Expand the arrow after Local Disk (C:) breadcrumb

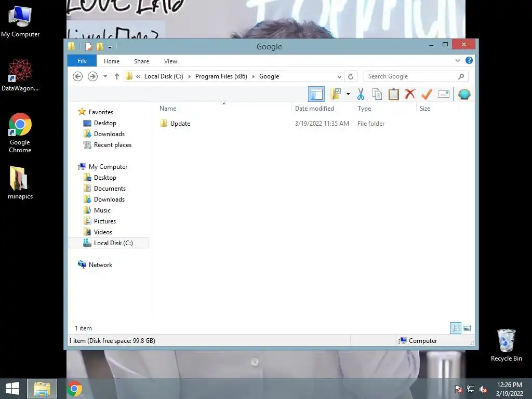tap(189, 76)
